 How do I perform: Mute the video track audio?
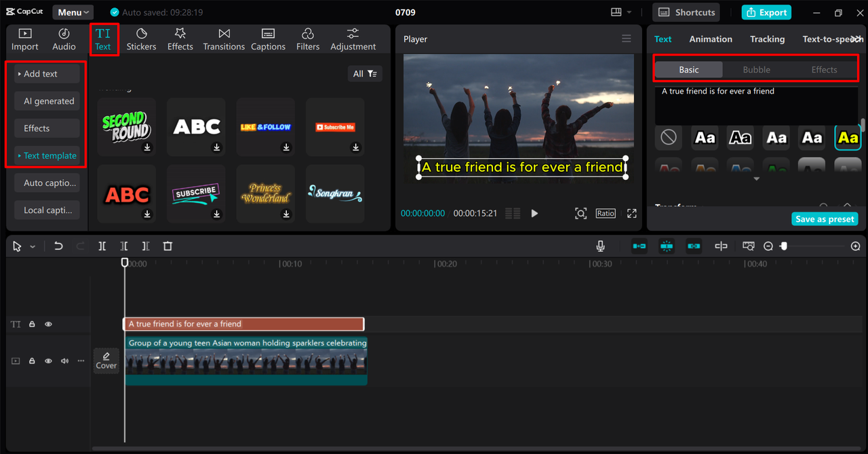tap(64, 361)
